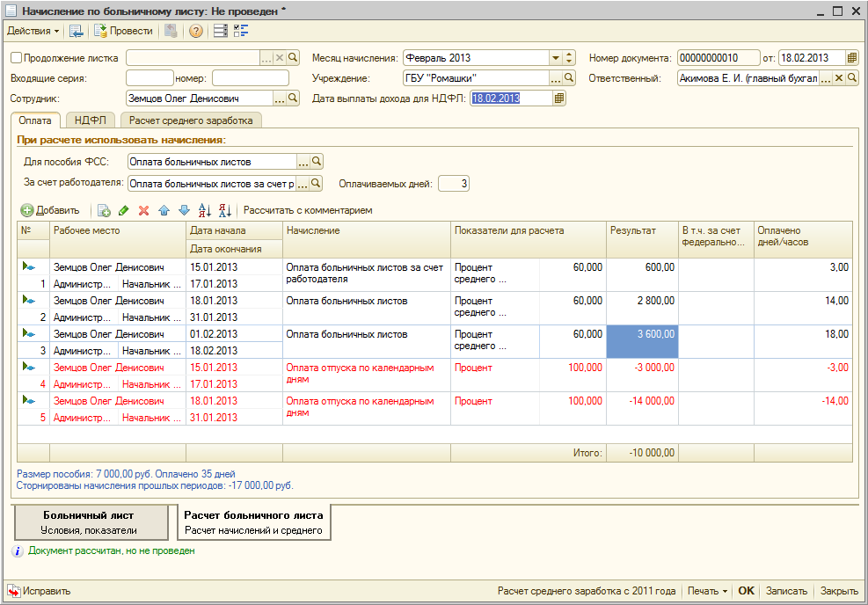
Task: Switch to the НДФЛ tab
Action: pos(91,120)
